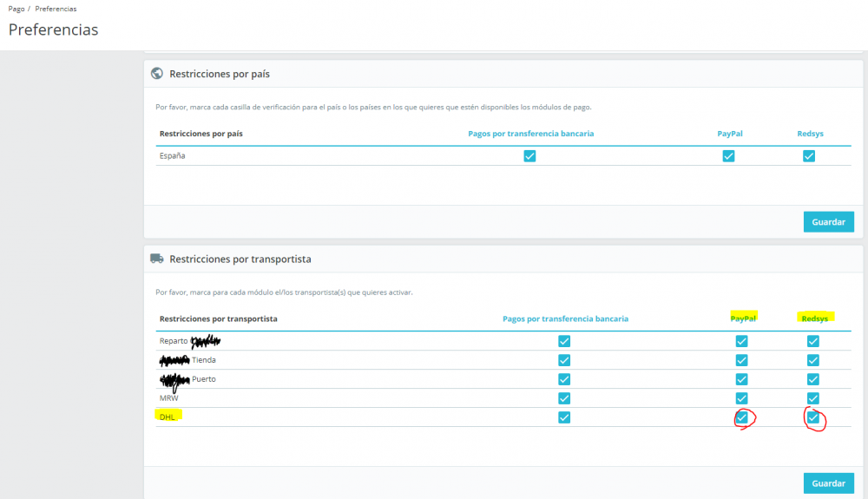Uncheck Reparto bank transfer checkbox
Screen dimensions: 868x499
point(564,341)
